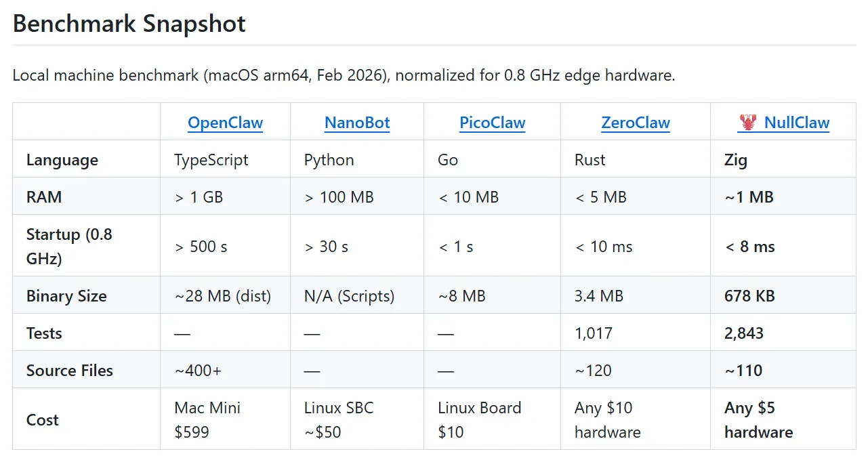The image size is (868, 458).
Task: Click the local machine benchmark description text
Action: coord(344,75)
